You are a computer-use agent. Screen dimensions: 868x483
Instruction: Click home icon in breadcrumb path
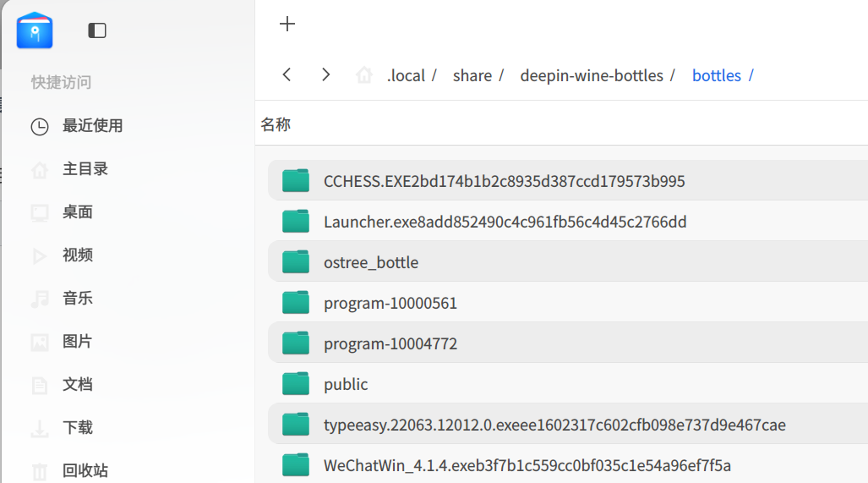click(x=364, y=75)
